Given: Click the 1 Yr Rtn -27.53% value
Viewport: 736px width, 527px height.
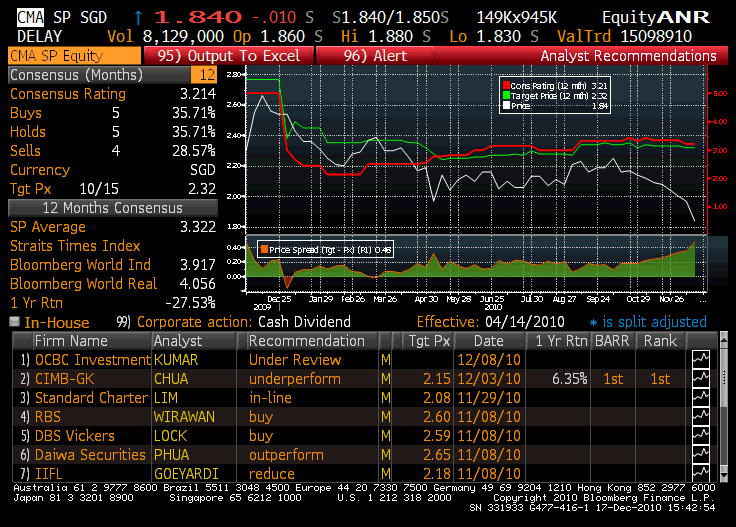Looking at the screenshot, I should (190, 303).
